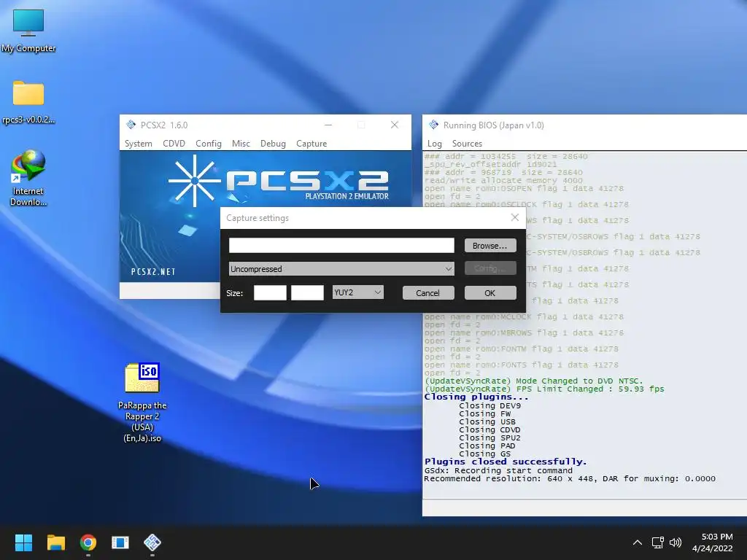The image size is (747, 560).
Task: Open the Capture menu
Action: point(311,144)
